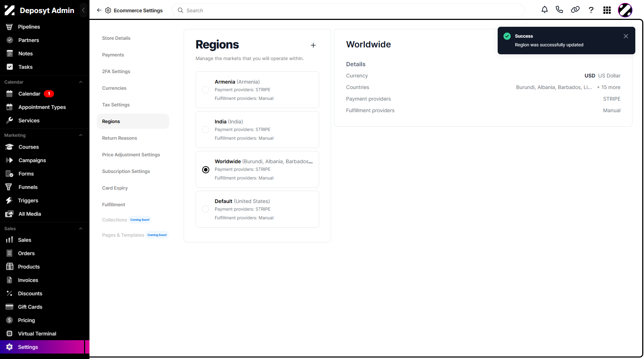Select the India region radio button

coord(205,130)
